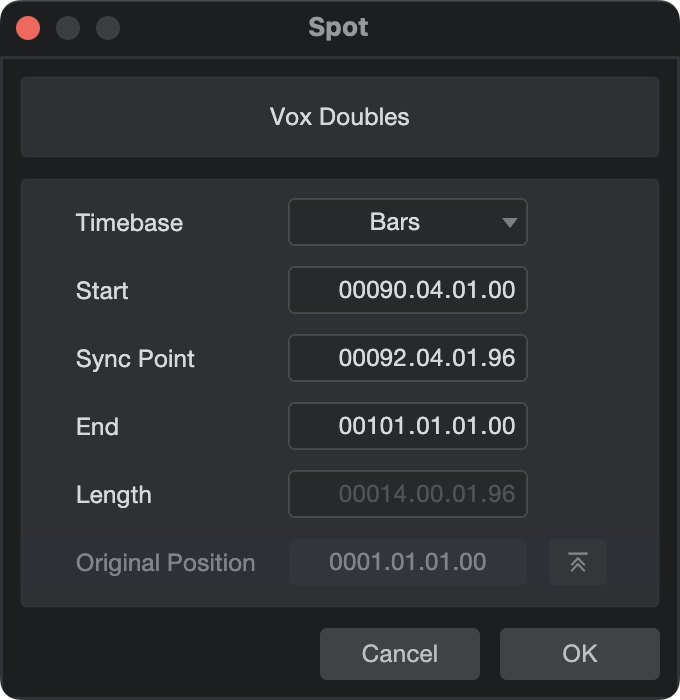This screenshot has width=680, height=700.
Task: Select the Start value 00090.04.01.00
Action: click(408, 290)
